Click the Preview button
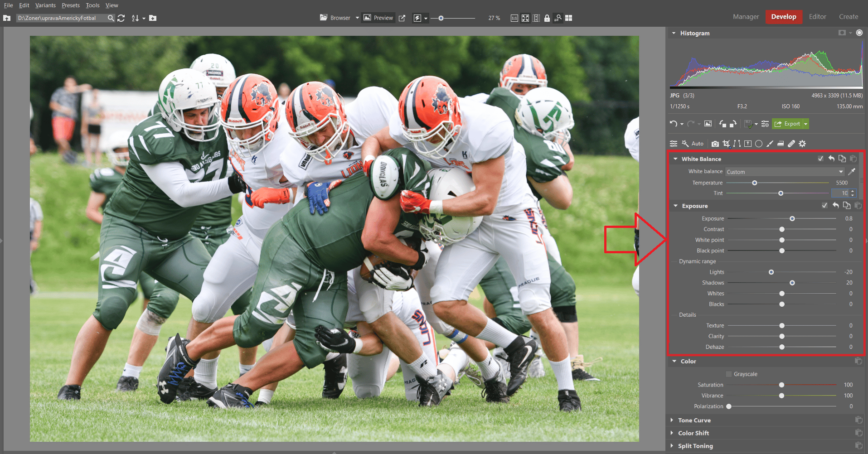 coord(378,18)
